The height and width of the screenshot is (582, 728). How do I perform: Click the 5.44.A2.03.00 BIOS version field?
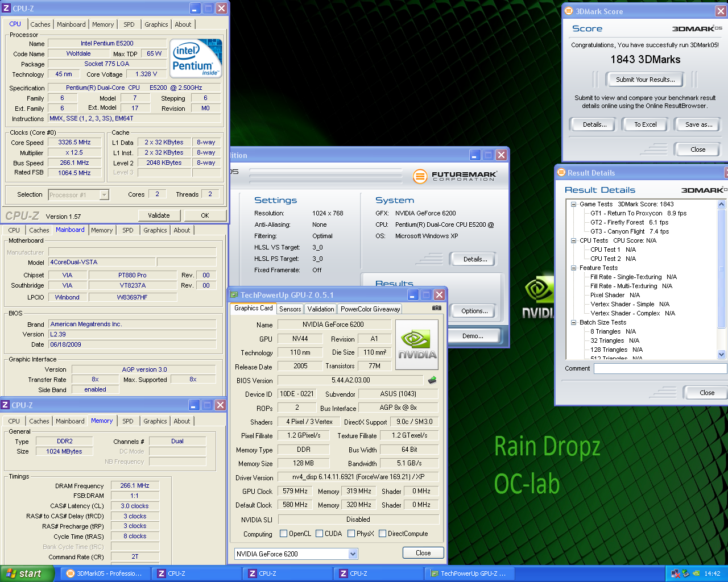point(351,380)
